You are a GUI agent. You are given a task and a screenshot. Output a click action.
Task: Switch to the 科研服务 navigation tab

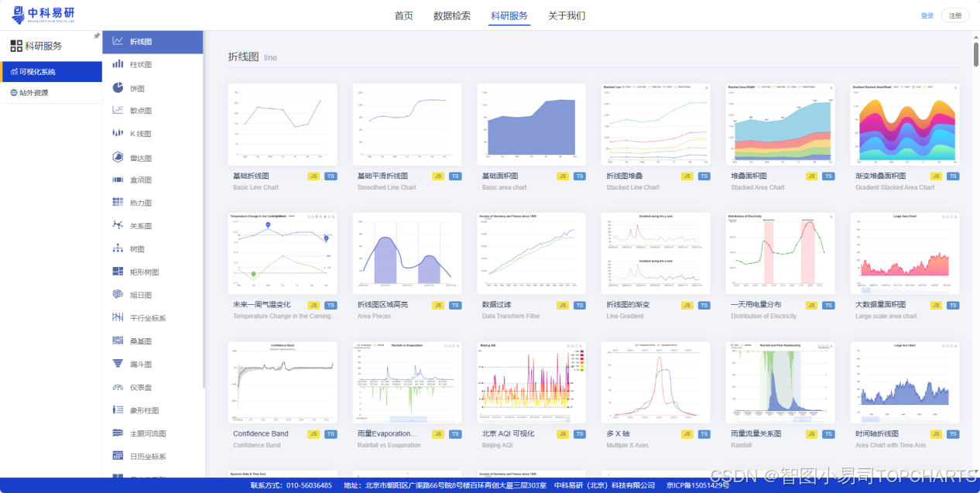coord(509,15)
